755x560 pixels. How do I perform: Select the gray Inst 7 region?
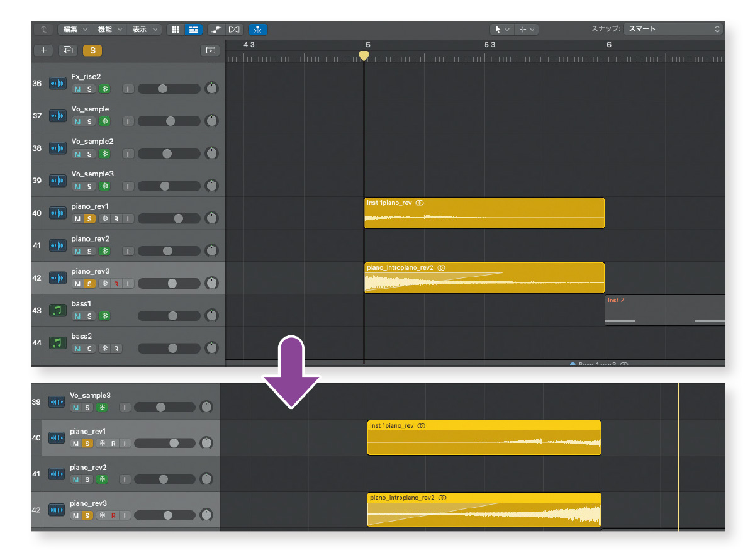665,310
